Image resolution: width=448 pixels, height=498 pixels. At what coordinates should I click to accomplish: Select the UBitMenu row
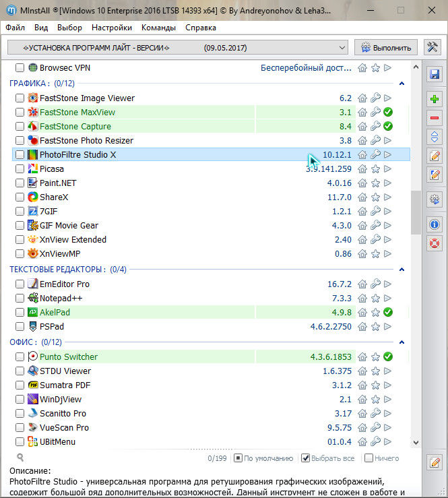211,442
